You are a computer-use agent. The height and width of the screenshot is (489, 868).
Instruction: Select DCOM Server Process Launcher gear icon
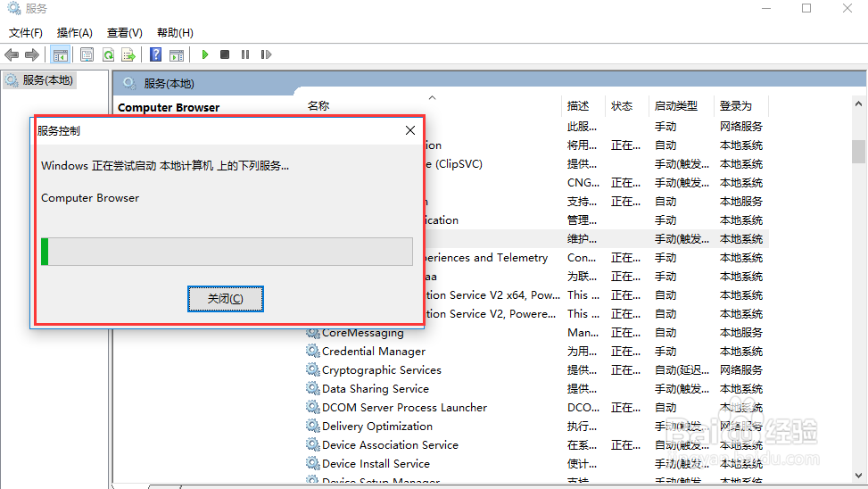coord(313,408)
